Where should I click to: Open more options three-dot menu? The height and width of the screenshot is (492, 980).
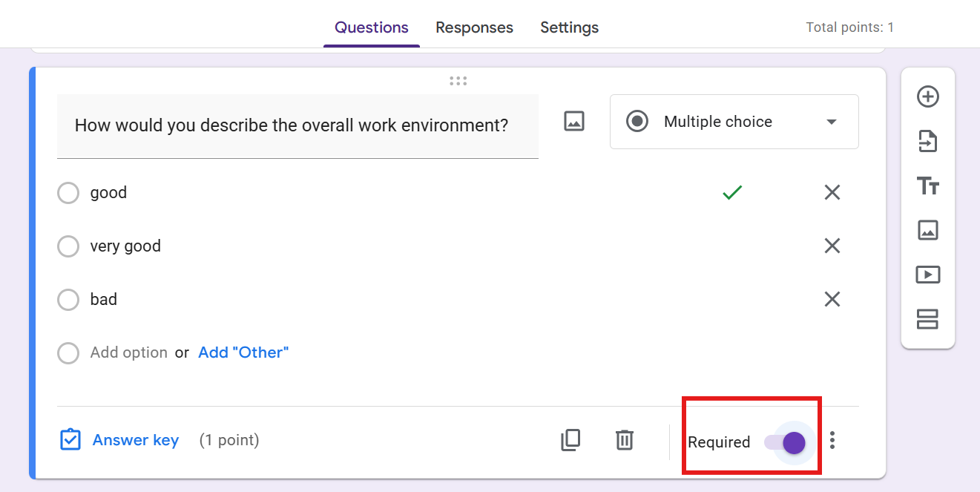coord(832,441)
